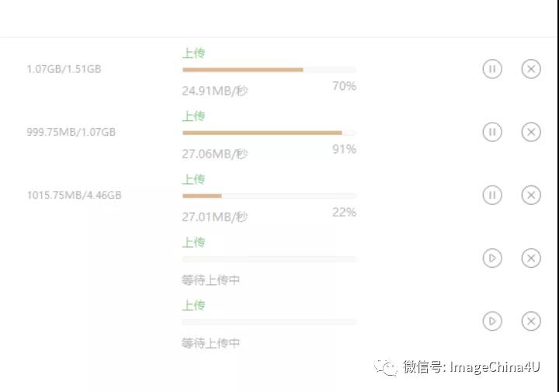Pause the 1.07GB/1.51GB upload at 70%
The width and height of the screenshot is (559, 392).
pyautogui.click(x=492, y=69)
